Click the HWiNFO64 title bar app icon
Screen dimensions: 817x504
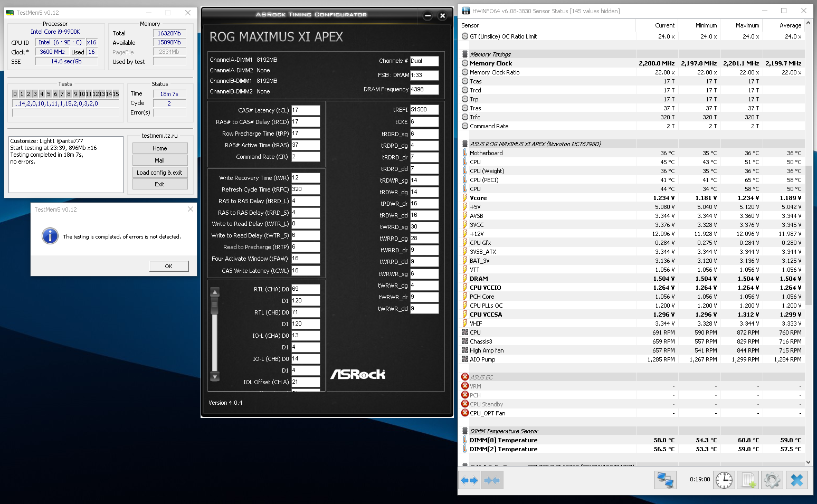click(x=466, y=11)
